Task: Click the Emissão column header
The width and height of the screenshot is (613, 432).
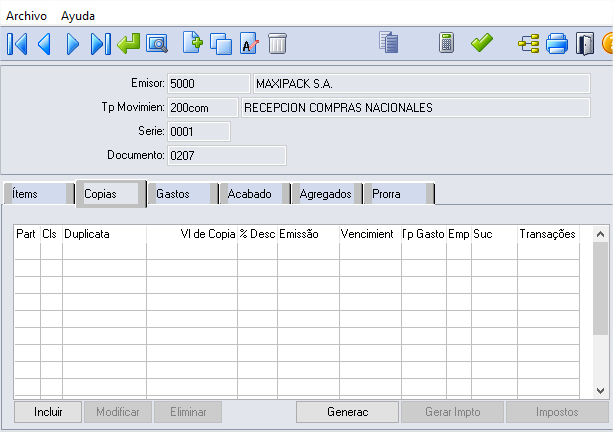Action: pos(308,234)
